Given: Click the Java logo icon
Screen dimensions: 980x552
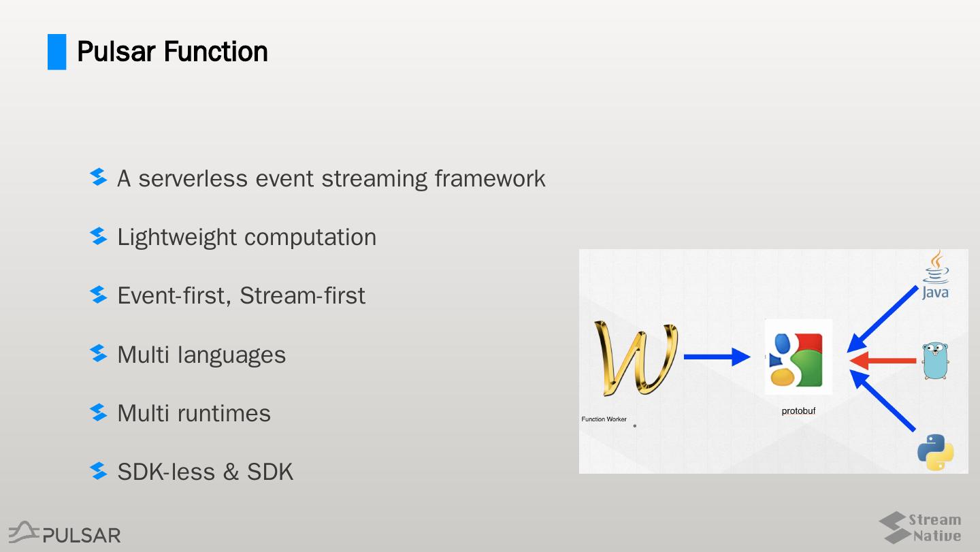Looking at the screenshot, I should 936,274.
